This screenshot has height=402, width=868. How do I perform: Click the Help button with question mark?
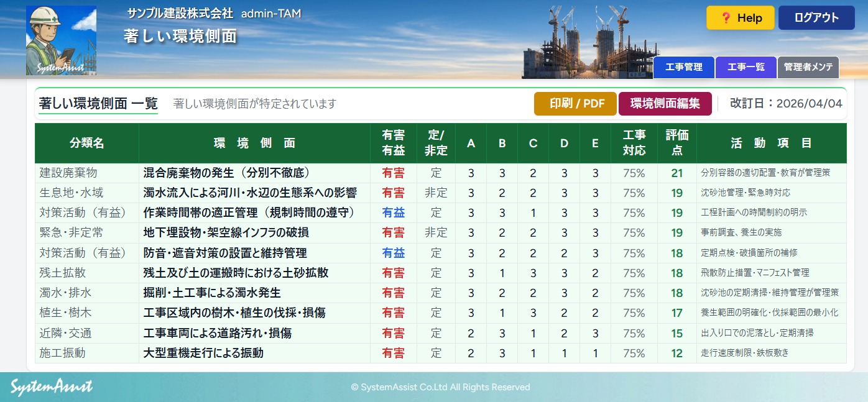740,18
